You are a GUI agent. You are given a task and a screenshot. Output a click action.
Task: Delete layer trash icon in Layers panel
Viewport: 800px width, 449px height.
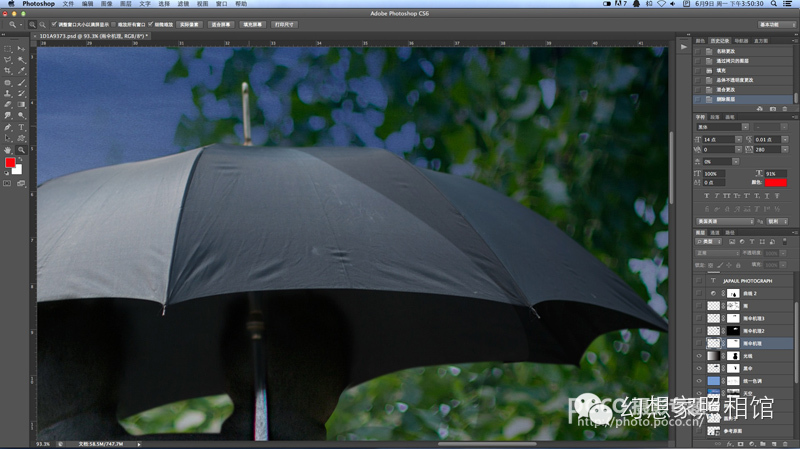click(786, 444)
